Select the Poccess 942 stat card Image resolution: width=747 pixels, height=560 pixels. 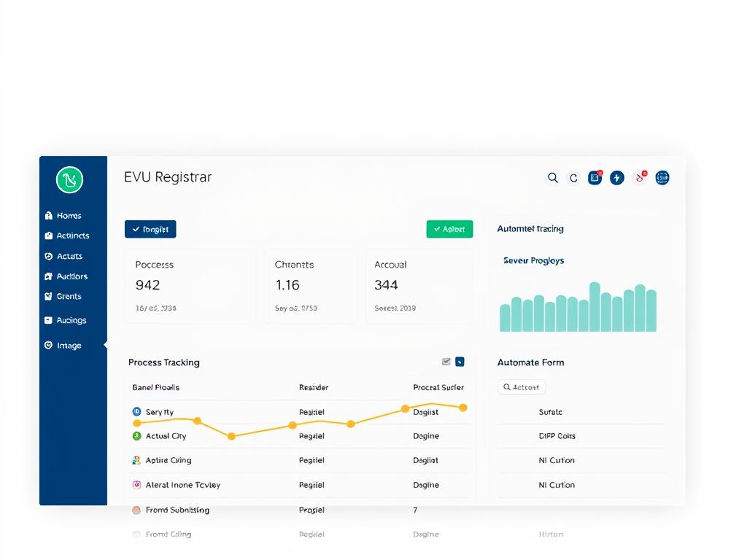[x=190, y=286]
